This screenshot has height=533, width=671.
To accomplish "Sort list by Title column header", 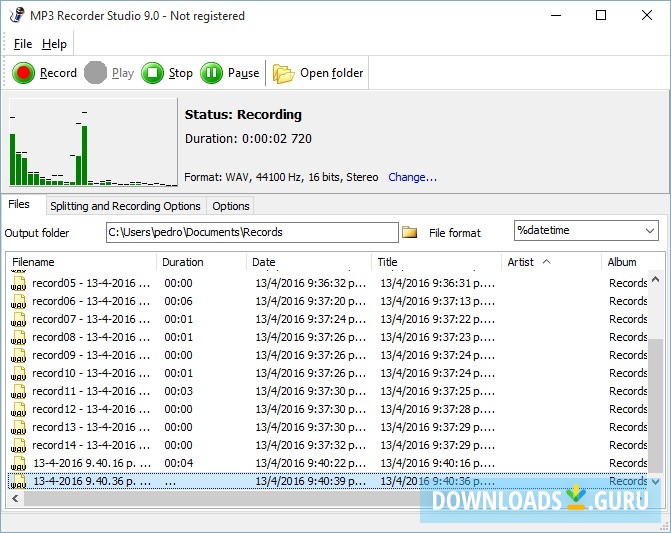I will click(x=436, y=262).
